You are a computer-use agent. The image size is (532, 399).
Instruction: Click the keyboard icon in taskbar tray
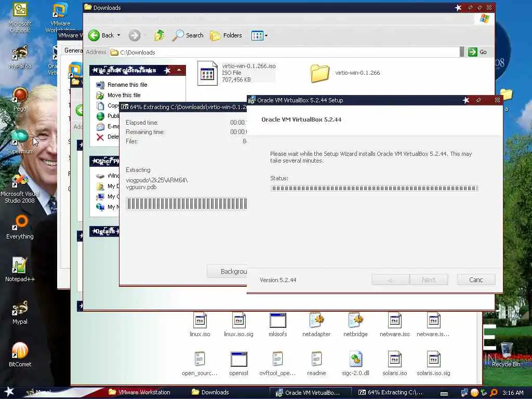[x=444, y=394]
